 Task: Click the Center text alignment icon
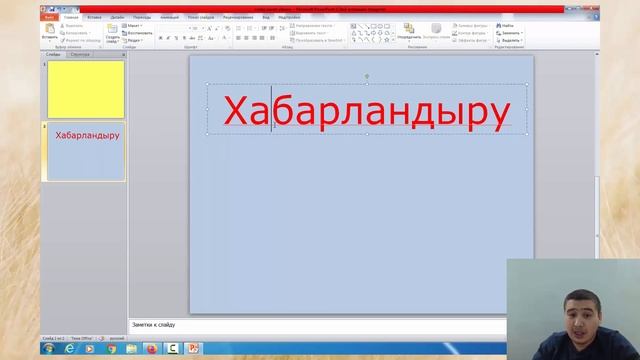[x=246, y=38]
